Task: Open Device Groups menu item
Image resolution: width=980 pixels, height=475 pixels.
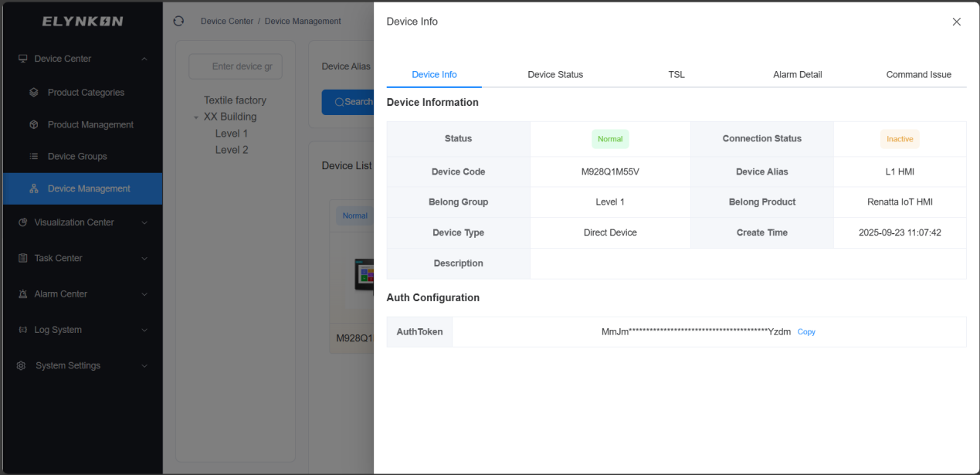Action: tap(83, 157)
